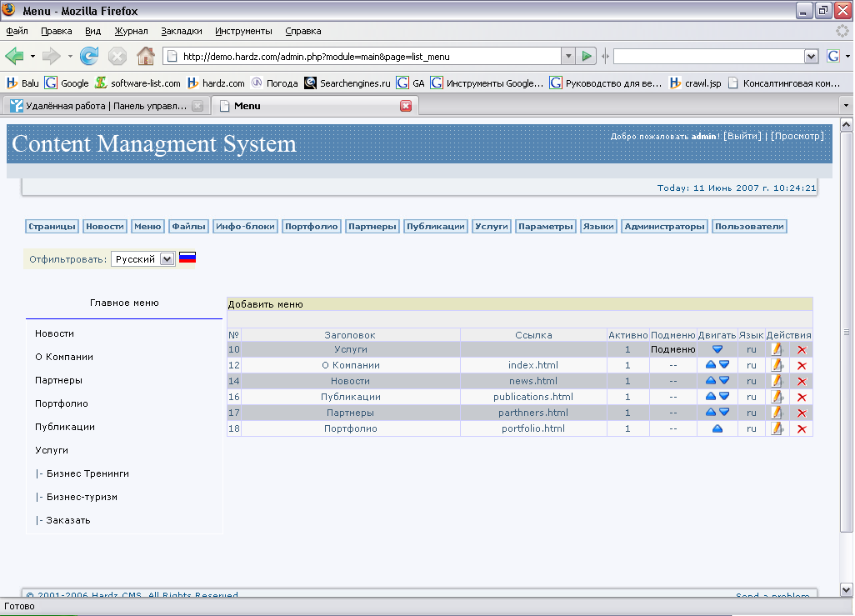The image size is (855, 616).
Task: Click the Russian flag icon
Action: click(187, 258)
